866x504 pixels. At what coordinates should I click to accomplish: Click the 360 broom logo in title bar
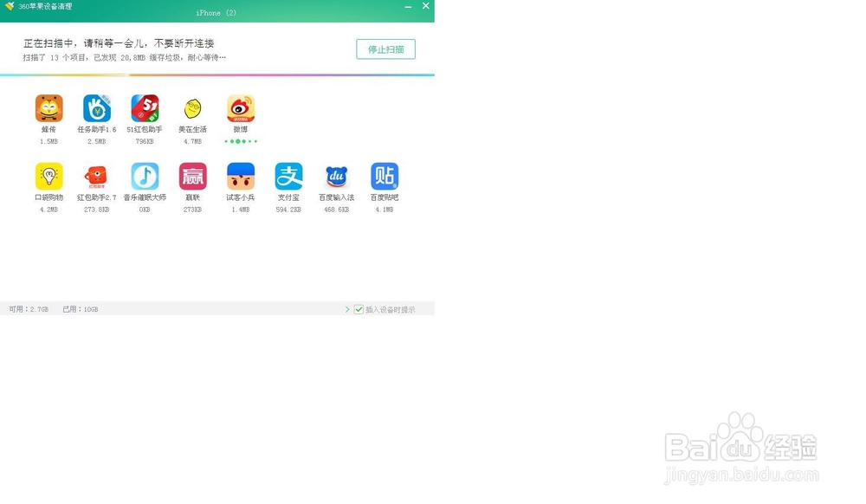10,6
